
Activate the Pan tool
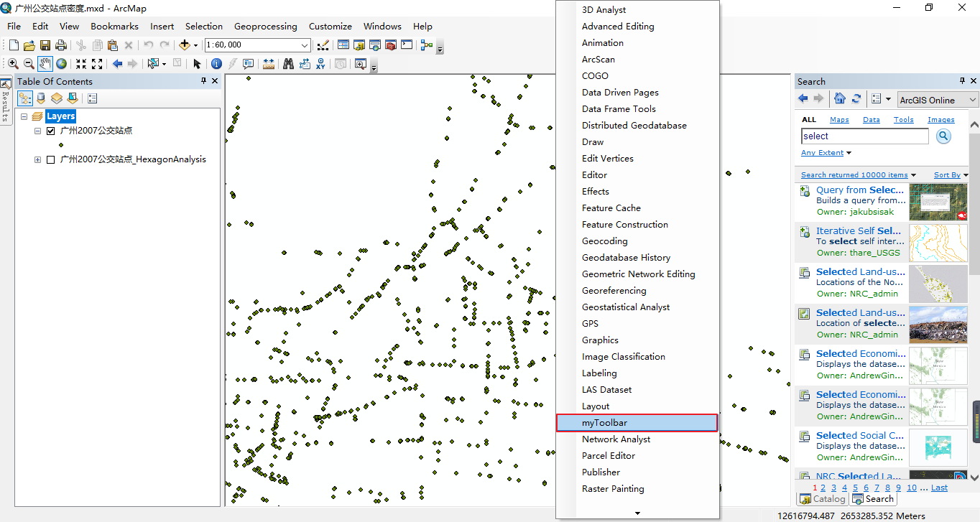pos(45,64)
